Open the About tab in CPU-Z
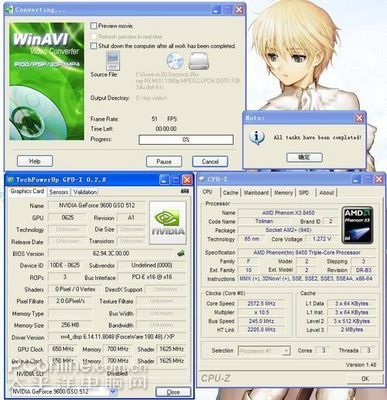The height and width of the screenshot is (400, 387). click(x=326, y=193)
